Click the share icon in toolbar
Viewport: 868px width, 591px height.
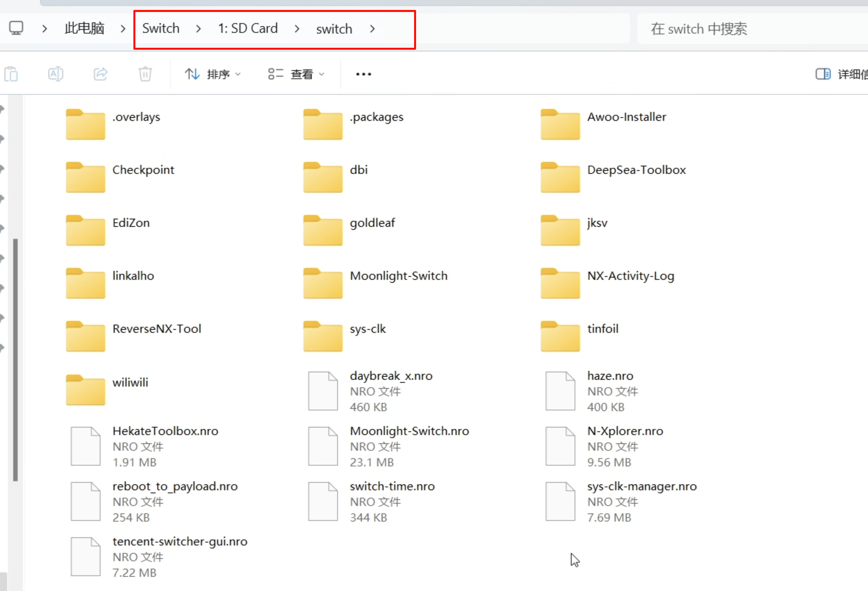(101, 74)
